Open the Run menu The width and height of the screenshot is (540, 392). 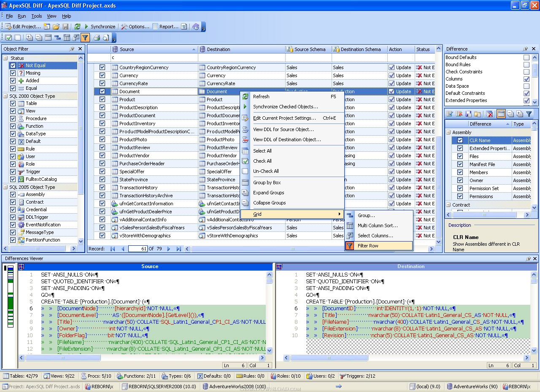coord(22,16)
